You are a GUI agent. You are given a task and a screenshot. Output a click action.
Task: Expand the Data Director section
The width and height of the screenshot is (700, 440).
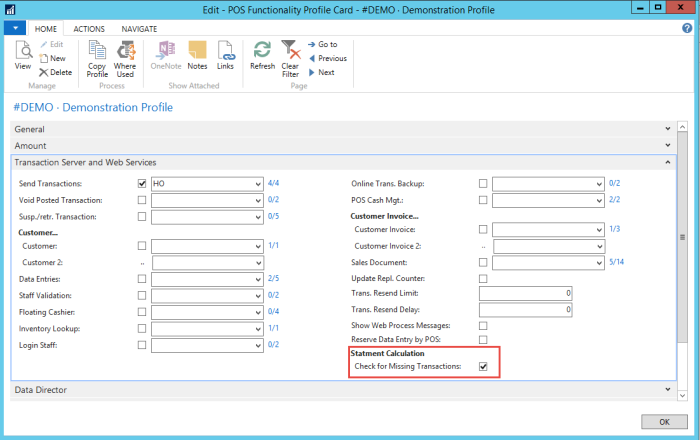(667, 389)
